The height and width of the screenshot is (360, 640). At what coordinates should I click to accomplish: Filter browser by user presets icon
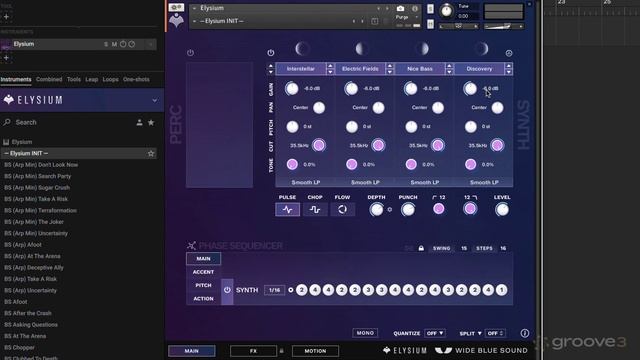click(139, 122)
